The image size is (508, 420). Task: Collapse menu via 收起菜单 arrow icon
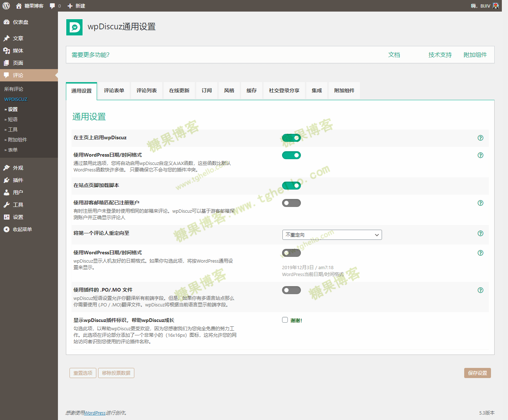[x=7, y=229]
